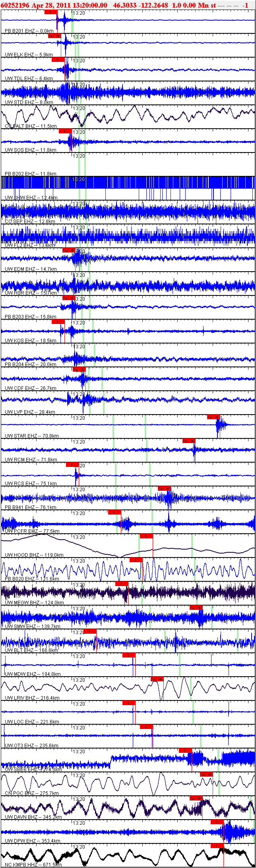Click the red pick marker on PB B203 trace

click(69, 298)
